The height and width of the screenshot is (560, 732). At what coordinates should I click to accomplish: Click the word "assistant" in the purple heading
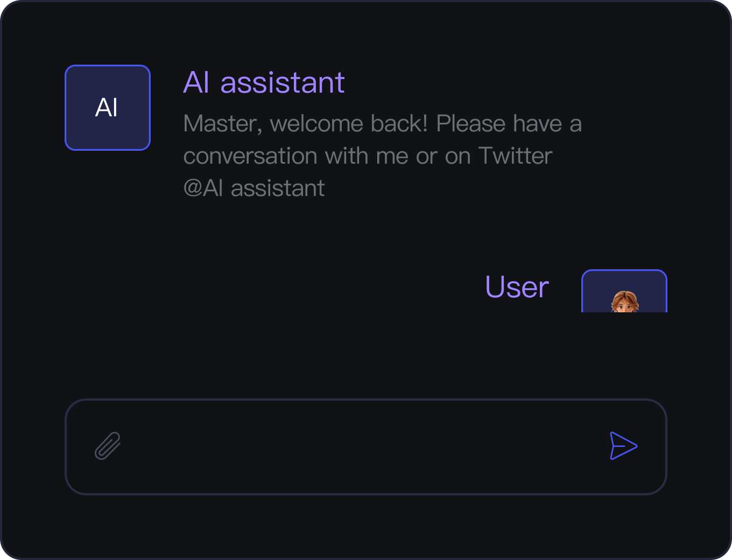click(283, 82)
